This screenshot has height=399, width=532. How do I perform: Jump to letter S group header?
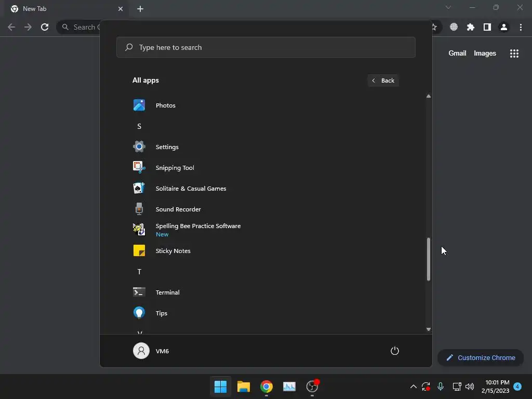(x=139, y=126)
